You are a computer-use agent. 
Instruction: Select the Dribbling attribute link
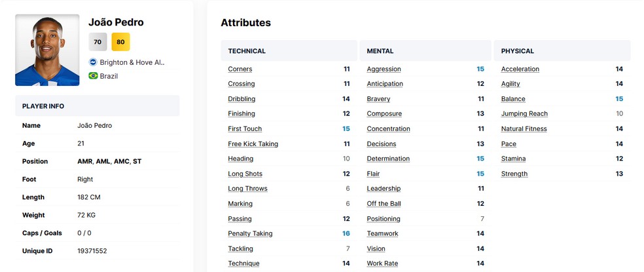pos(241,99)
